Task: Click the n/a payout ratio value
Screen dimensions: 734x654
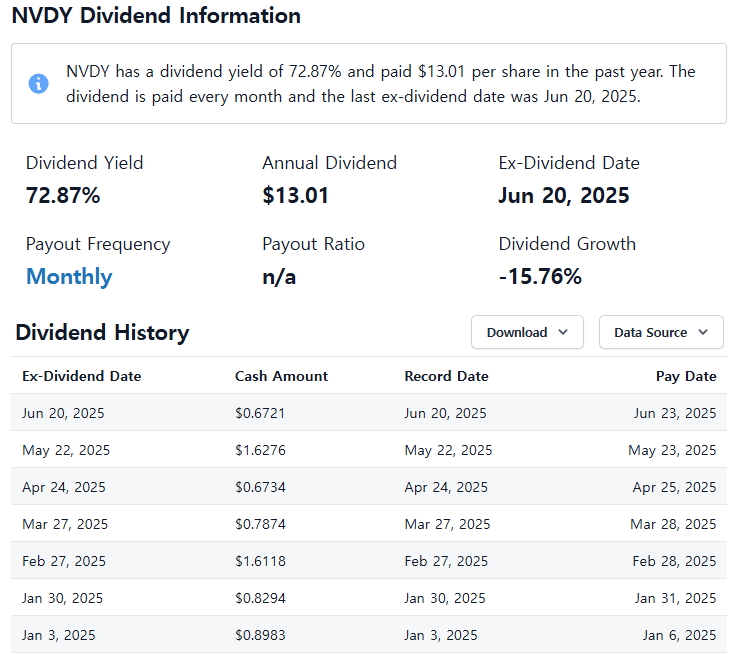Action: 279,277
